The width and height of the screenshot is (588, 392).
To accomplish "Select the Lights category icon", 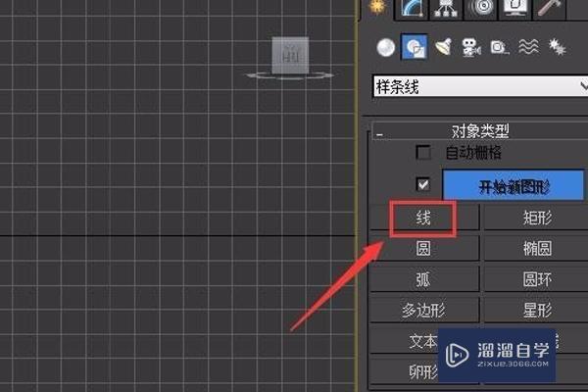I will [x=444, y=48].
